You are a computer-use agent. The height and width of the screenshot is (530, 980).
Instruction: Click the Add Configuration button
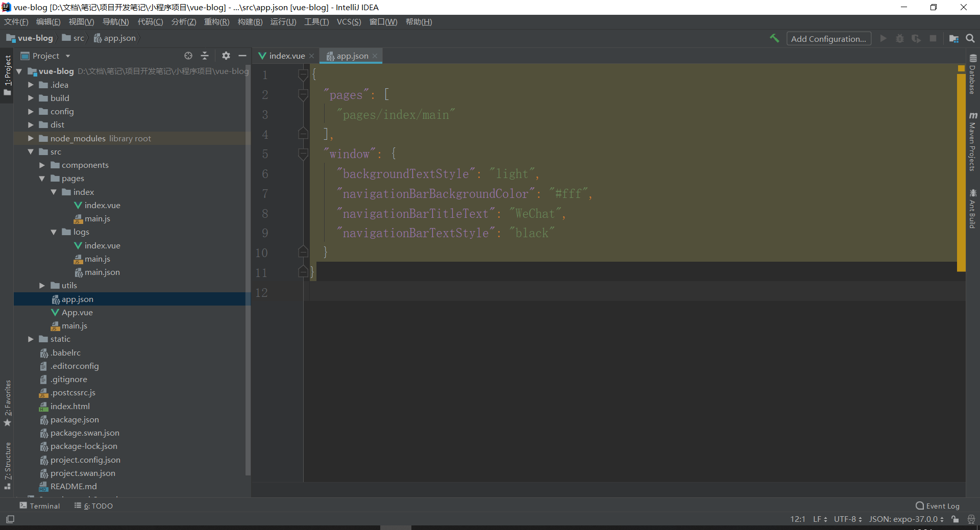point(828,39)
